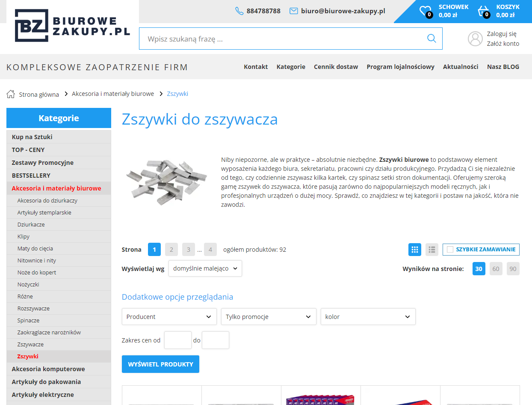Click the WYŚWIETL PRODUKTY button
The image size is (532, 405).
point(160,364)
